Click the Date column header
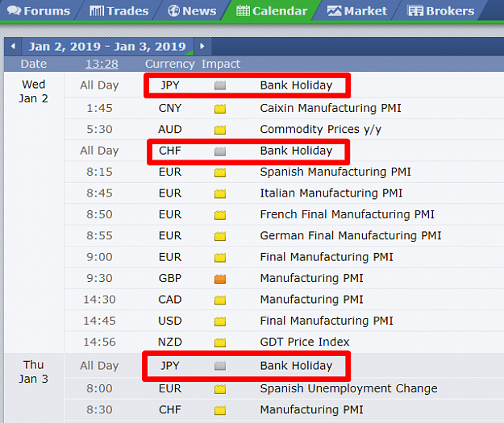 tap(34, 64)
